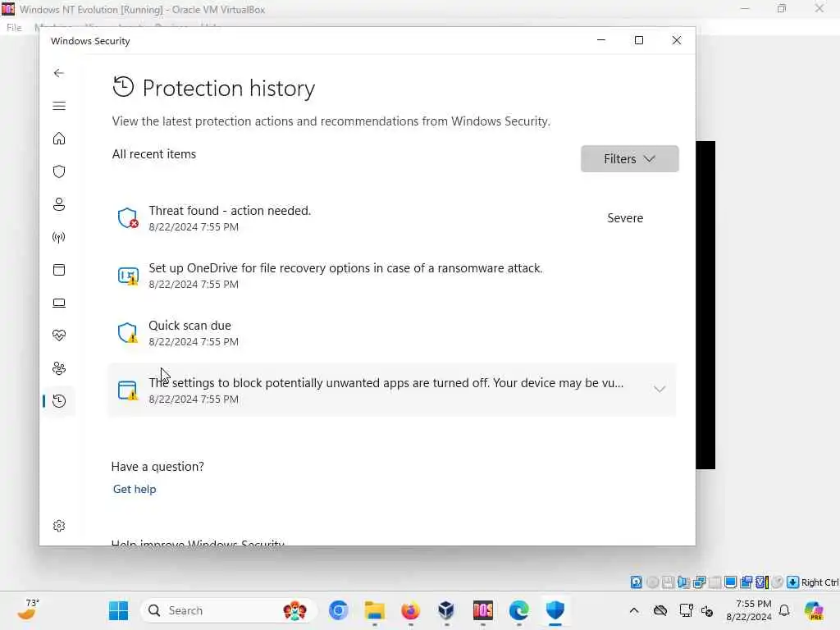
Task: Open Device performance & health heart icon
Action: [59, 336]
